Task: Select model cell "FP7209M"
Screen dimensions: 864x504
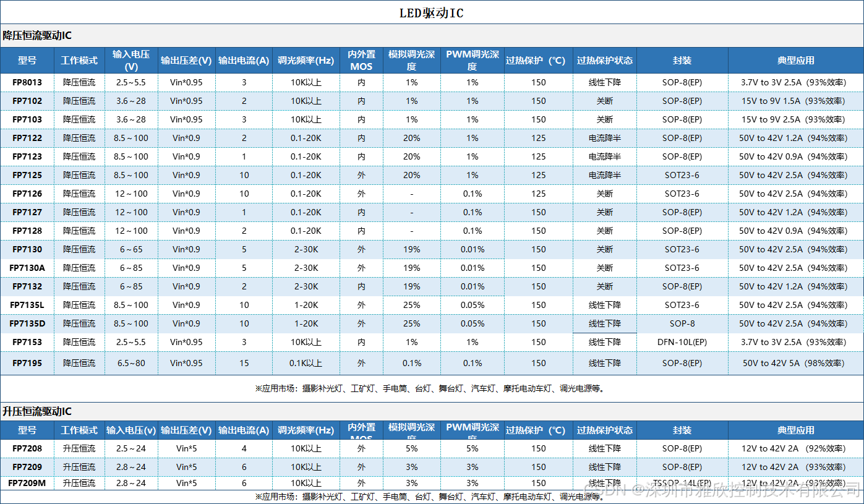Action: pos(27,483)
